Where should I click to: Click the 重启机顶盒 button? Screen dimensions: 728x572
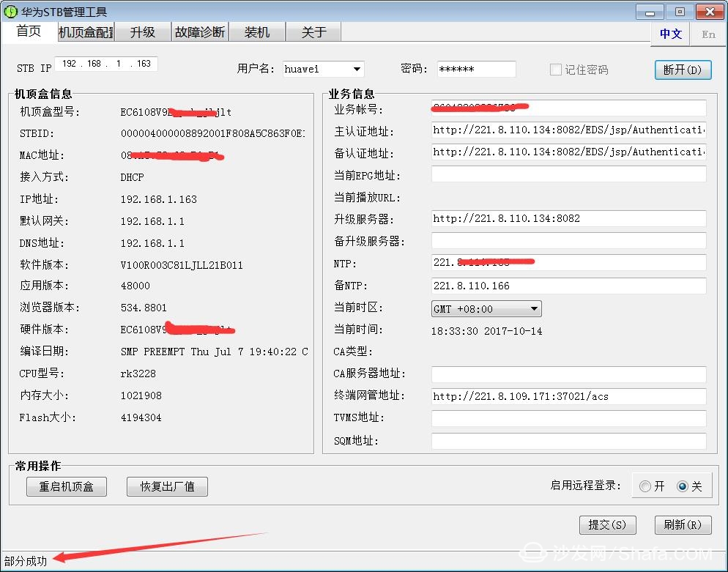pyautogui.click(x=67, y=486)
